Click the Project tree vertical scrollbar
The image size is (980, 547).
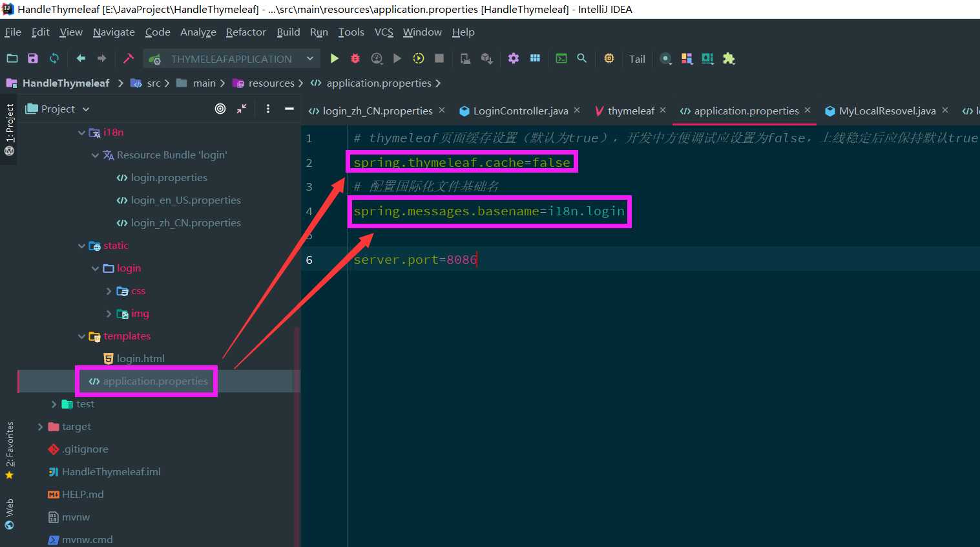297,436
